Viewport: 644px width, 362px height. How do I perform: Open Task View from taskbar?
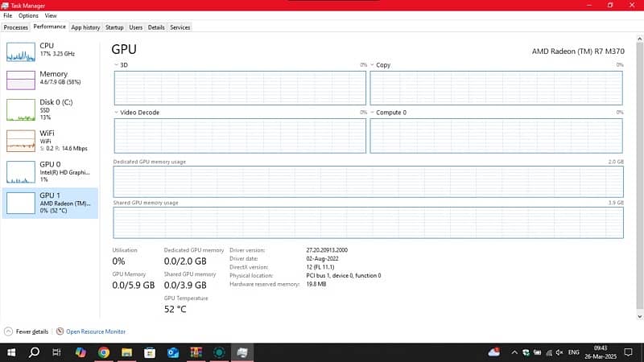[56, 352]
